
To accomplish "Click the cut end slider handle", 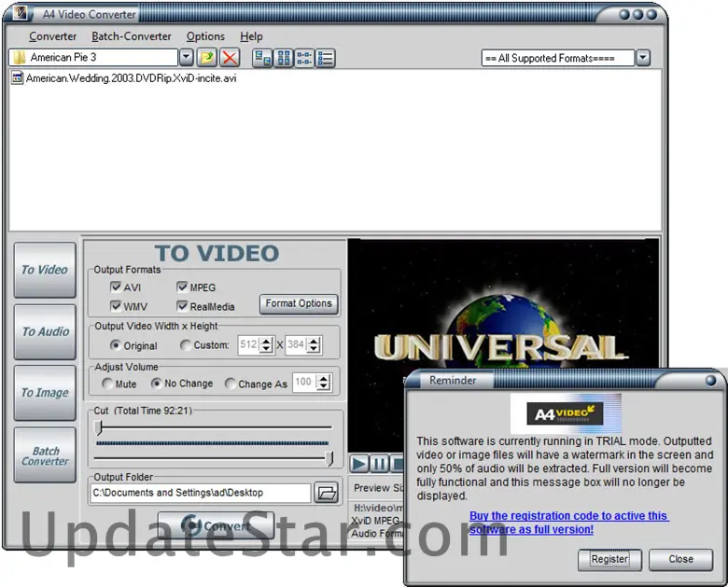I will [329, 458].
